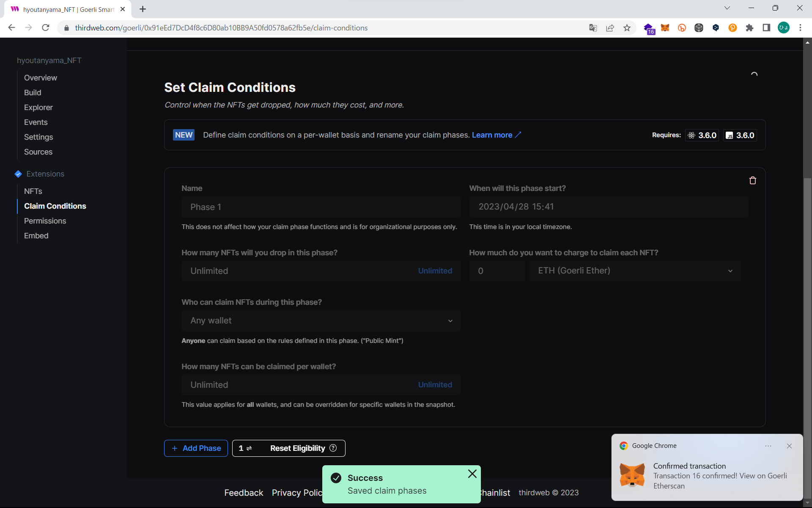Open the ETH (Goerli Ether) currency dropdown
The height and width of the screenshot is (508, 812).
(634, 271)
